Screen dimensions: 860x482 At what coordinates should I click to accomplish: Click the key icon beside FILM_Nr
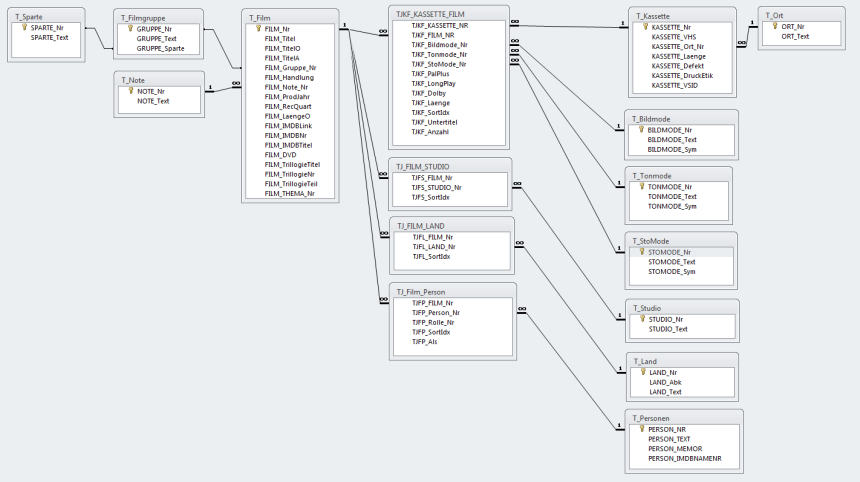[257, 29]
